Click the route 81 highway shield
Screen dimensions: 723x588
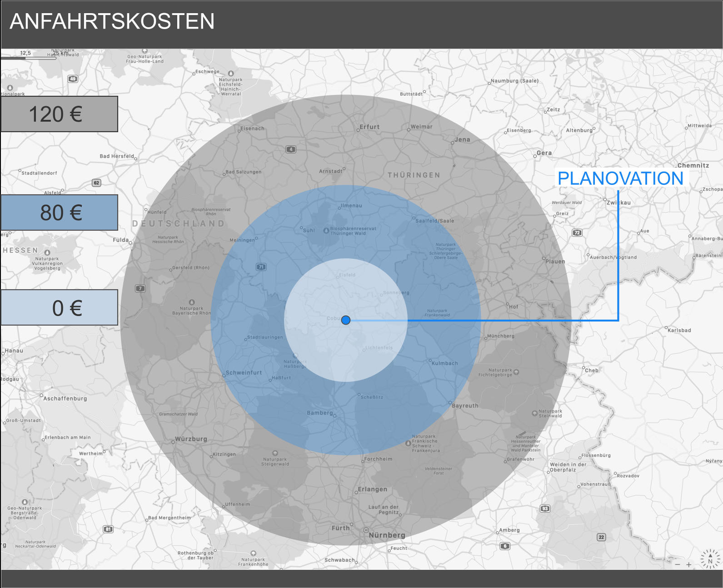point(108,529)
